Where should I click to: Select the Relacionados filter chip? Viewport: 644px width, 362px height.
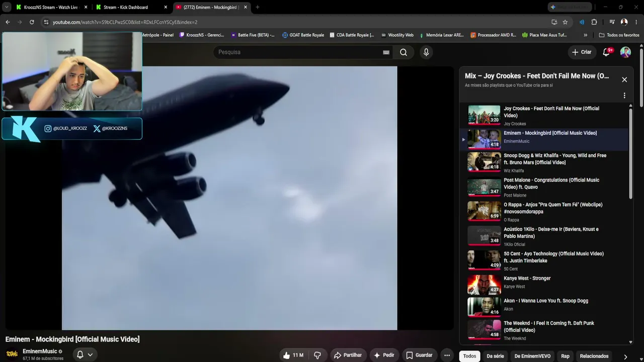pyautogui.click(x=594, y=356)
